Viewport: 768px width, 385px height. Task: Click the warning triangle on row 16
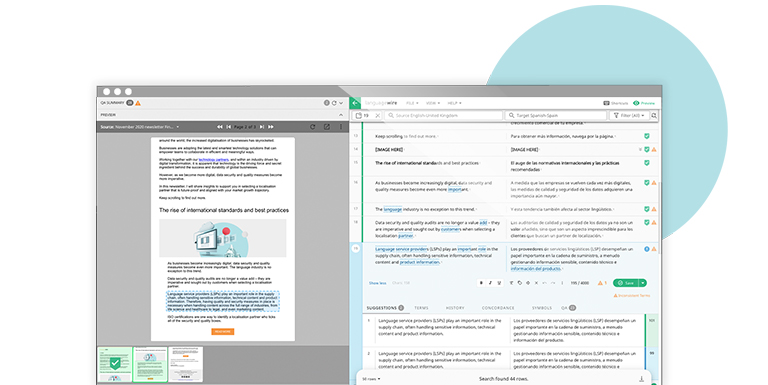click(x=654, y=183)
